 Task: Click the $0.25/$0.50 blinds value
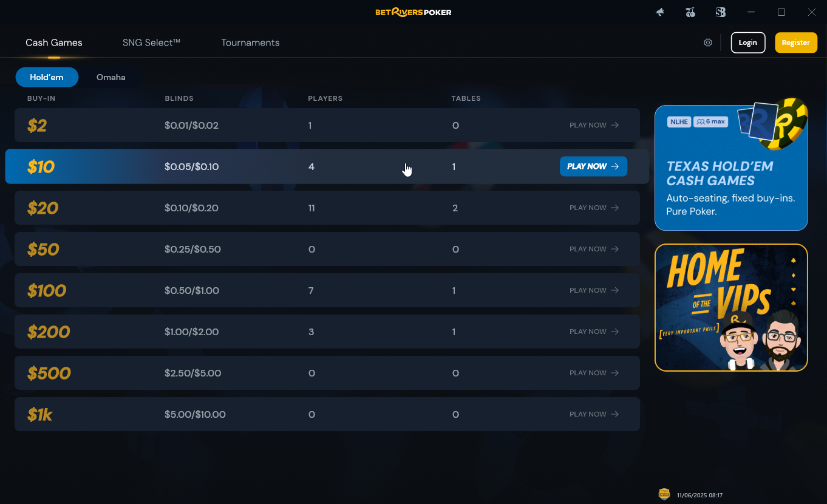[x=192, y=250]
